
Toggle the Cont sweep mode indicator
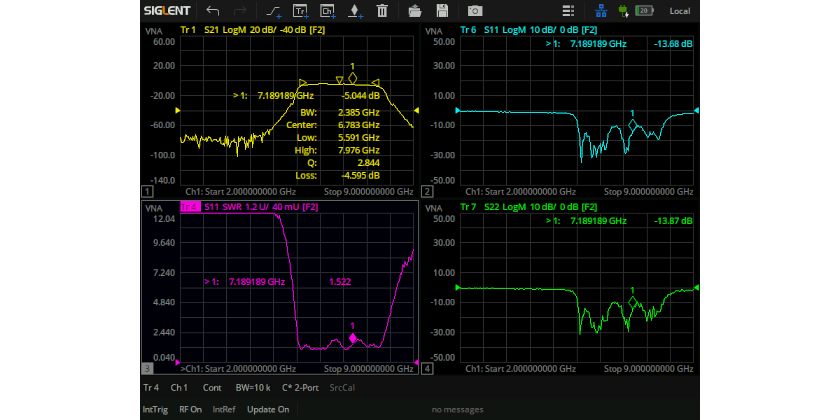click(212, 387)
